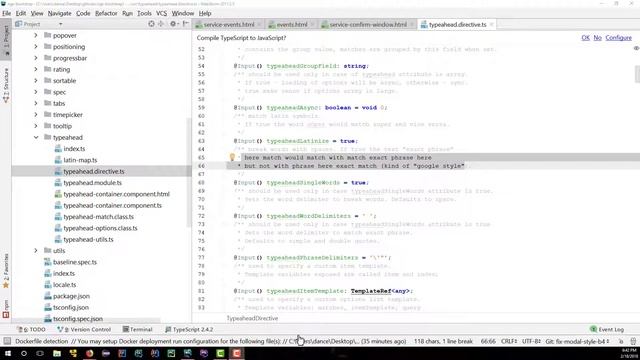
Task: Open the Project side tool tab
Action: pos(6,40)
